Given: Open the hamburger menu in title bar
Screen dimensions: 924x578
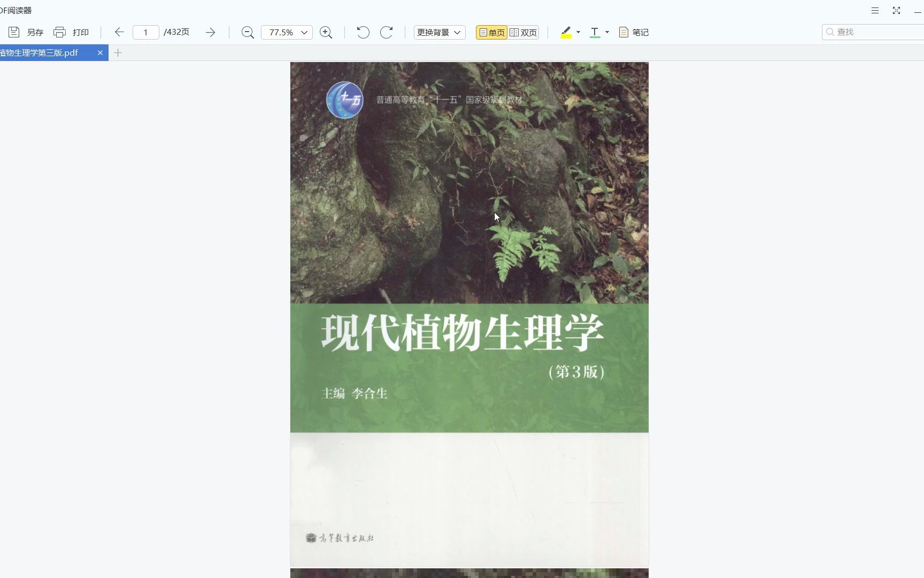Looking at the screenshot, I should (875, 10).
